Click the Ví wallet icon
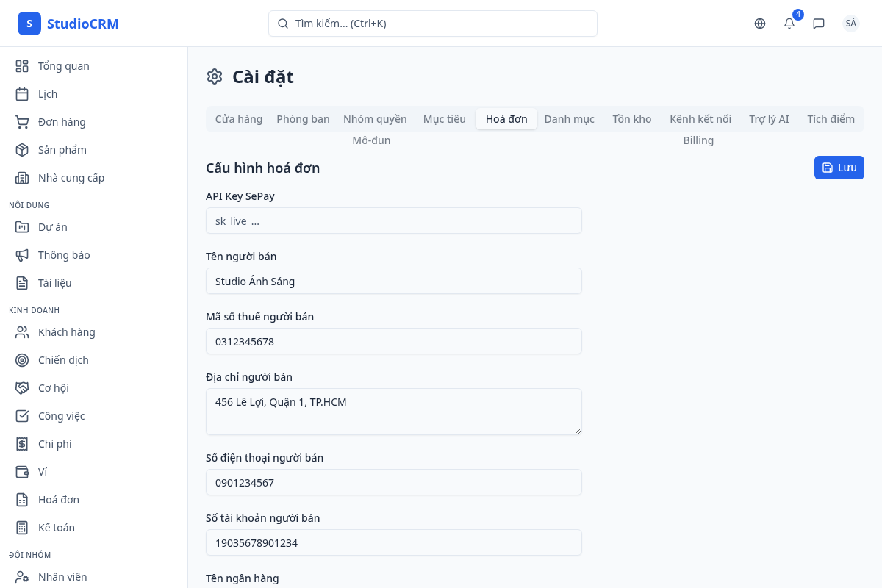 22,472
